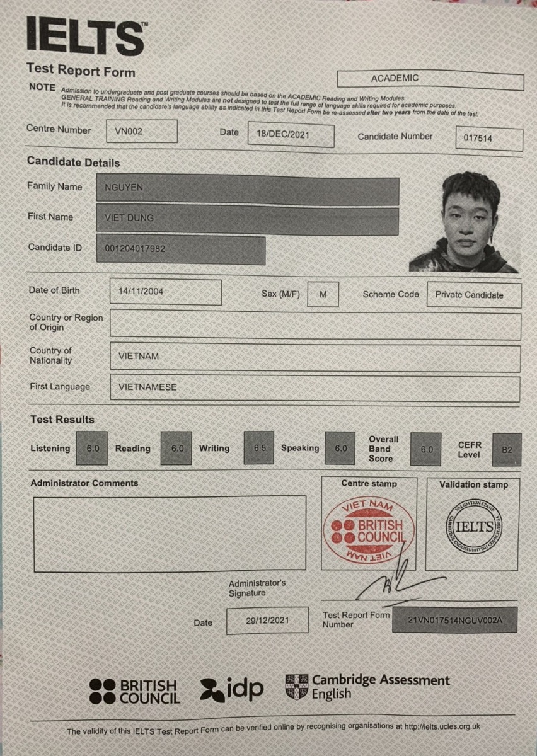Click the British Council logo in the footer
The height and width of the screenshot is (756, 537).
pos(134,691)
